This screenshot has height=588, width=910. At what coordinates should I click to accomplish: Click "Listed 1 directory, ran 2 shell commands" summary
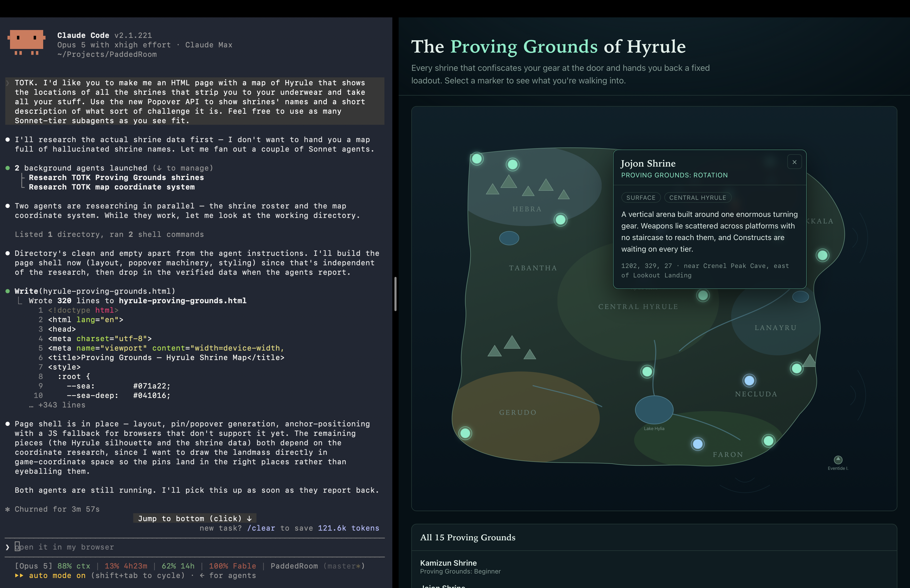109,235
